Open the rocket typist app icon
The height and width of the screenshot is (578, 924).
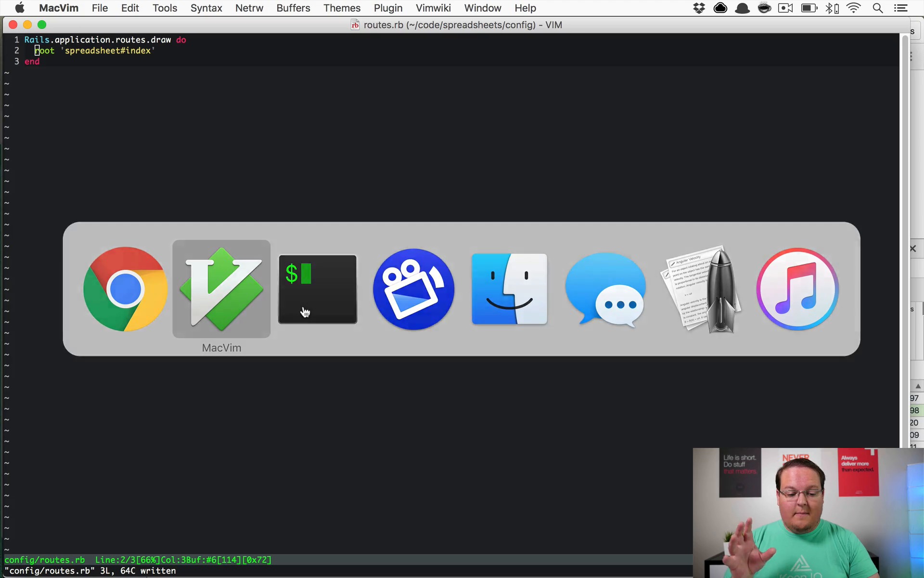(x=702, y=289)
